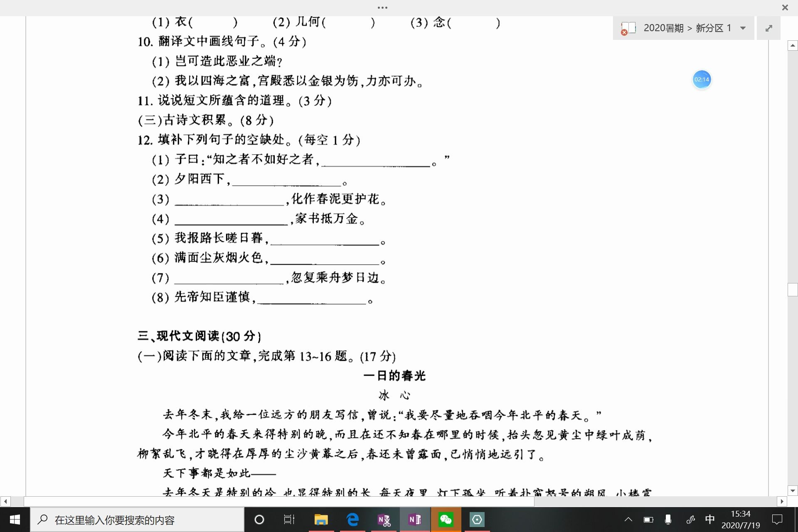This screenshot has height=532, width=798.
Task: Open the OneNote clipping tool on the taskbar
Action: click(x=384, y=520)
